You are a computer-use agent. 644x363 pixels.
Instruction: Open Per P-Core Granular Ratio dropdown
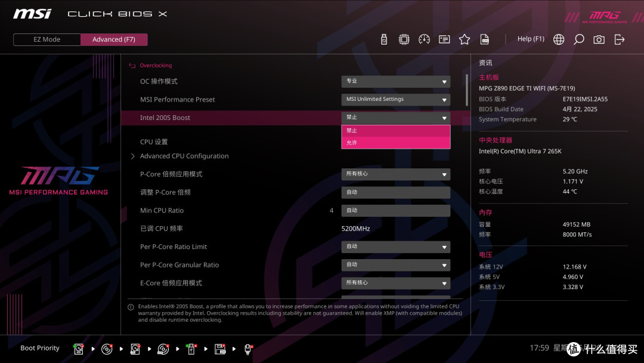click(395, 265)
